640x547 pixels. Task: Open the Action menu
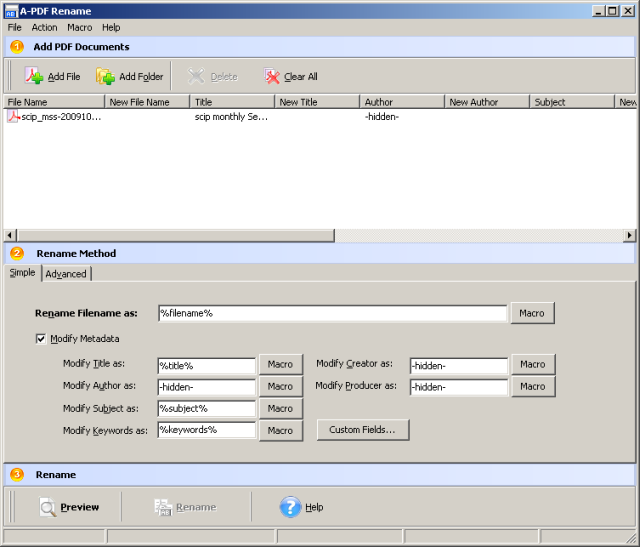(x=44, y=27)
